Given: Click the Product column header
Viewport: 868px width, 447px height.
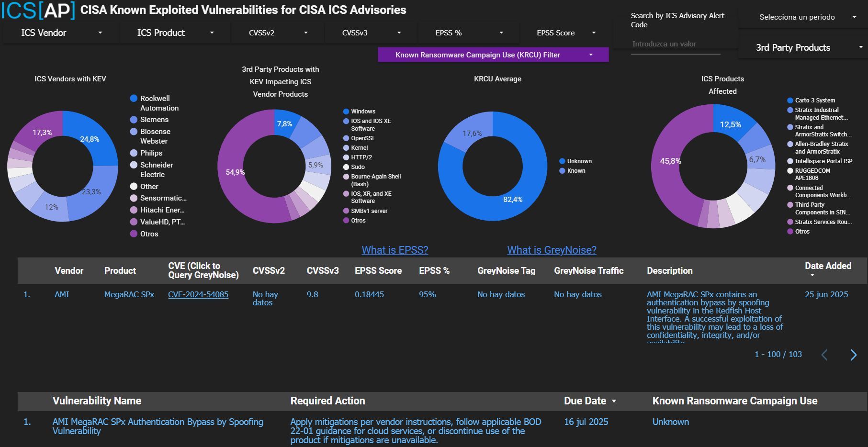Looking at the screenshot, I should 120,271.
